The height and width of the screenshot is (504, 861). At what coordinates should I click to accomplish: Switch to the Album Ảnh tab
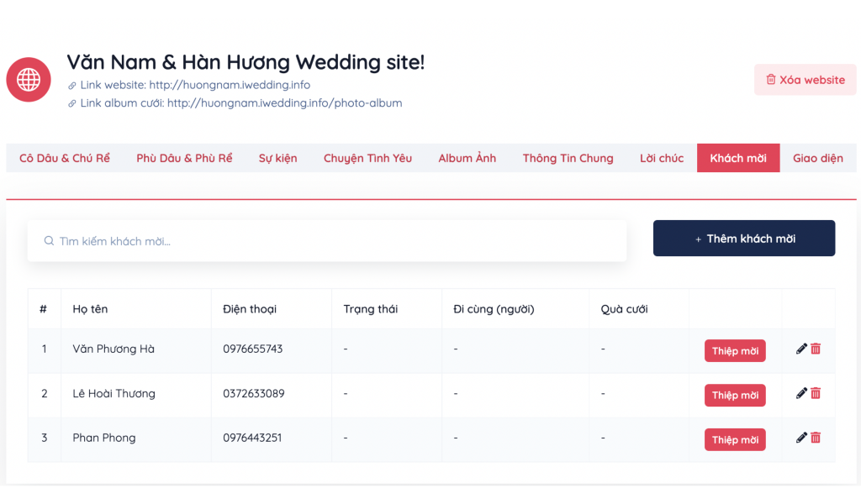coord(467,157)
